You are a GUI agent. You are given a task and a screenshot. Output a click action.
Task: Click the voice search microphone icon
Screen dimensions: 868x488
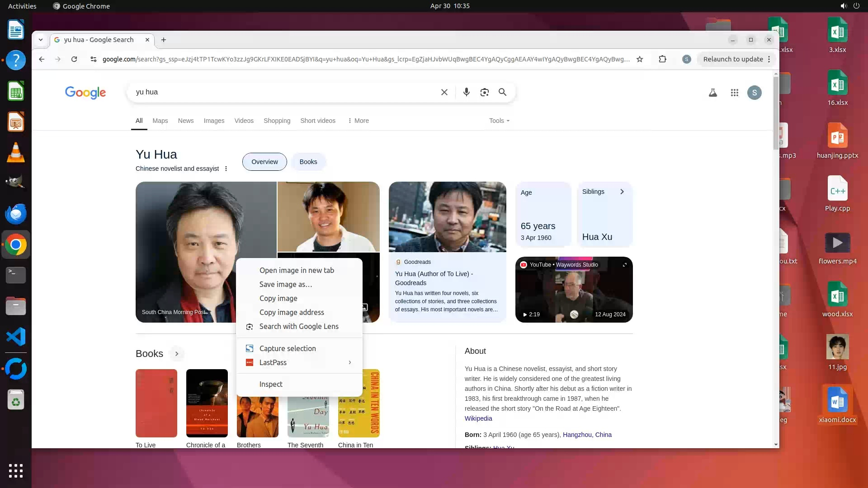[x=466, y=92]
